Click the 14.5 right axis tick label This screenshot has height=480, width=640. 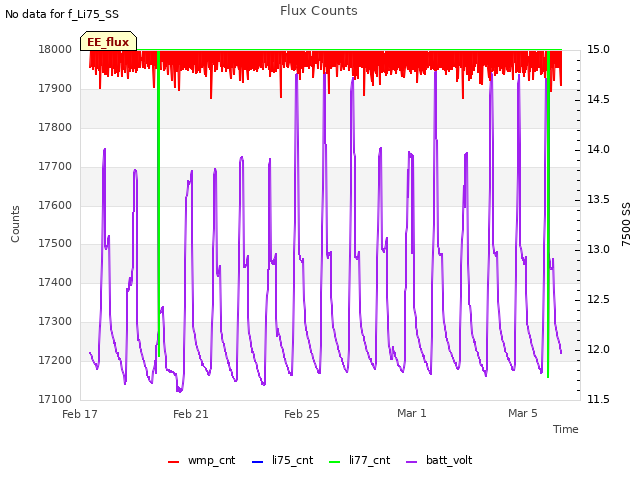pos(598,99)
